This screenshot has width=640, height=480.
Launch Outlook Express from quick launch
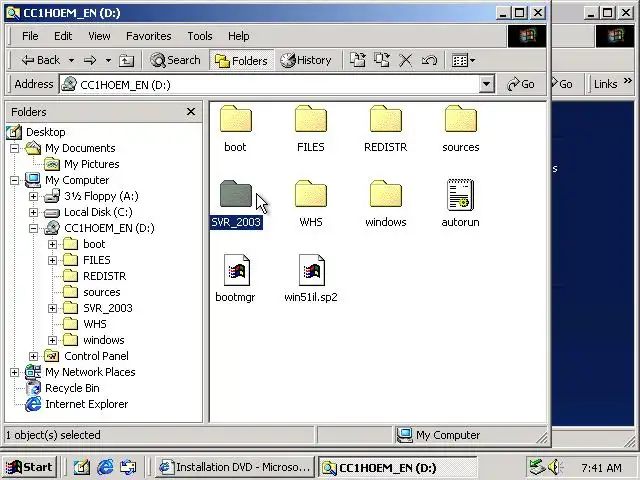pos(128,467)
